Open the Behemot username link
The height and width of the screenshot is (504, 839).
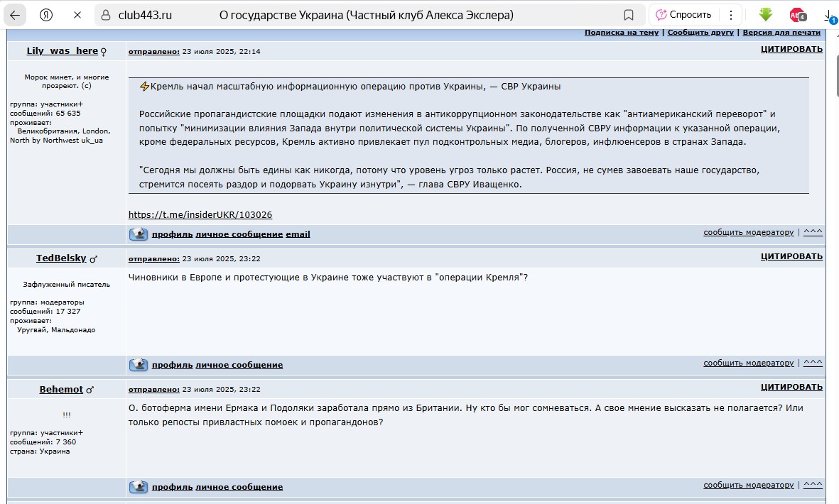click(61, 389)
